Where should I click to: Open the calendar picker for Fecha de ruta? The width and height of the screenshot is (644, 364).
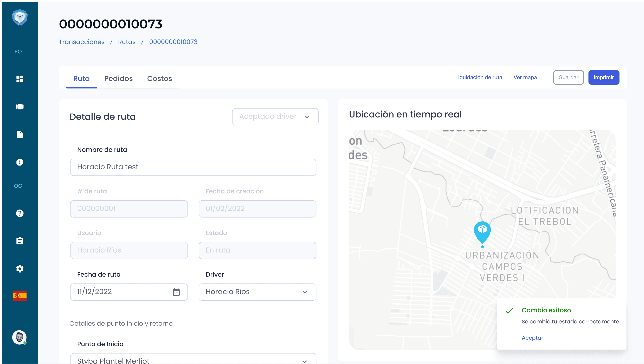(176, 292)
